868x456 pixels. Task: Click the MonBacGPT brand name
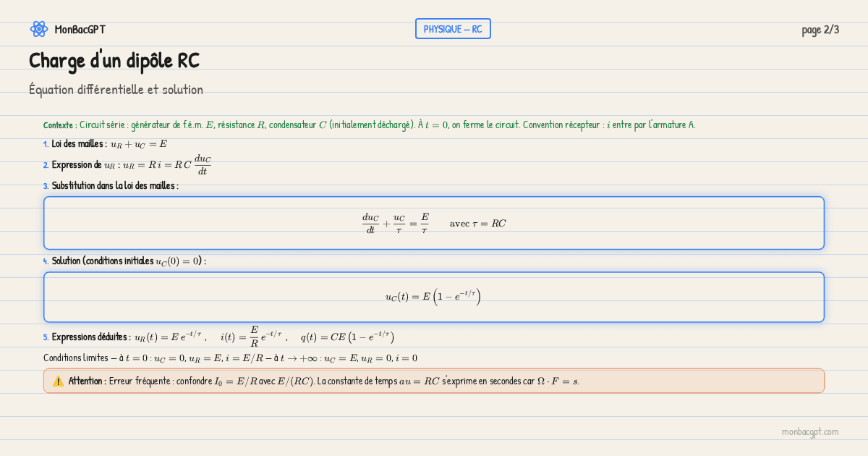pyautogui.click(x=80, y=30)
